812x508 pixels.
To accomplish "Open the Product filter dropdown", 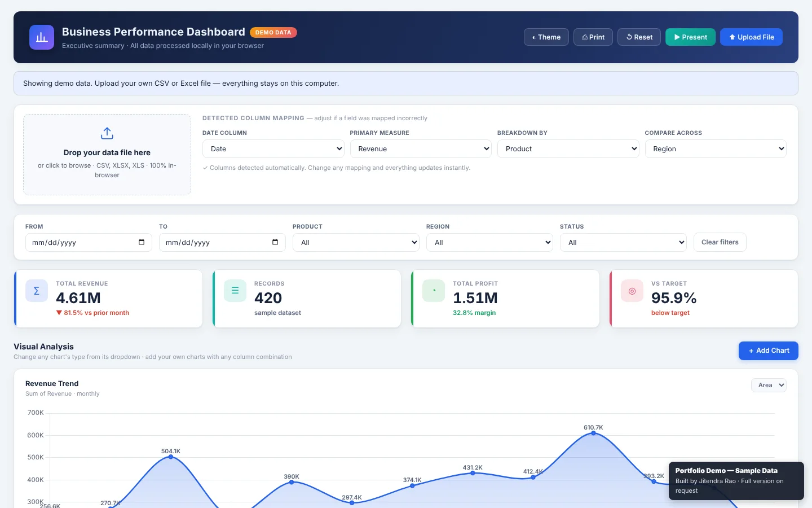I will pos(356,242).
